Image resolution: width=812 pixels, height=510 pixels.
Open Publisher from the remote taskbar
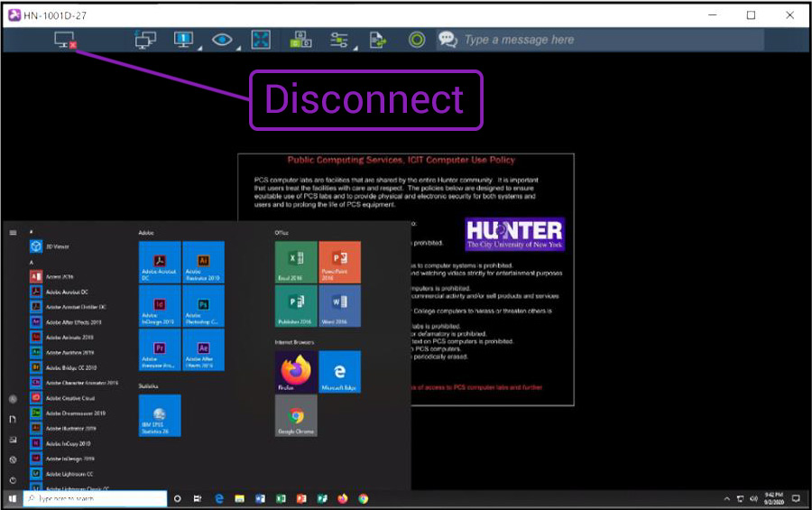[322, 498]
